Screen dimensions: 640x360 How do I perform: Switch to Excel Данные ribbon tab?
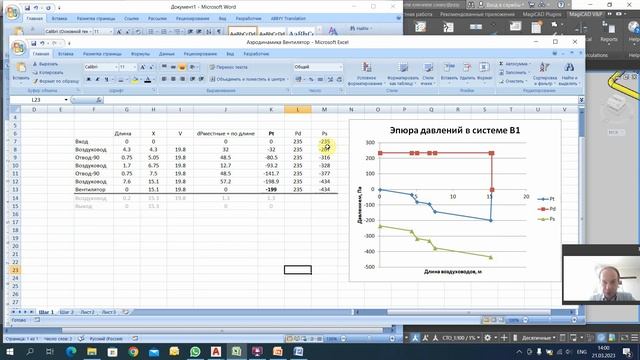pos(167,54)
